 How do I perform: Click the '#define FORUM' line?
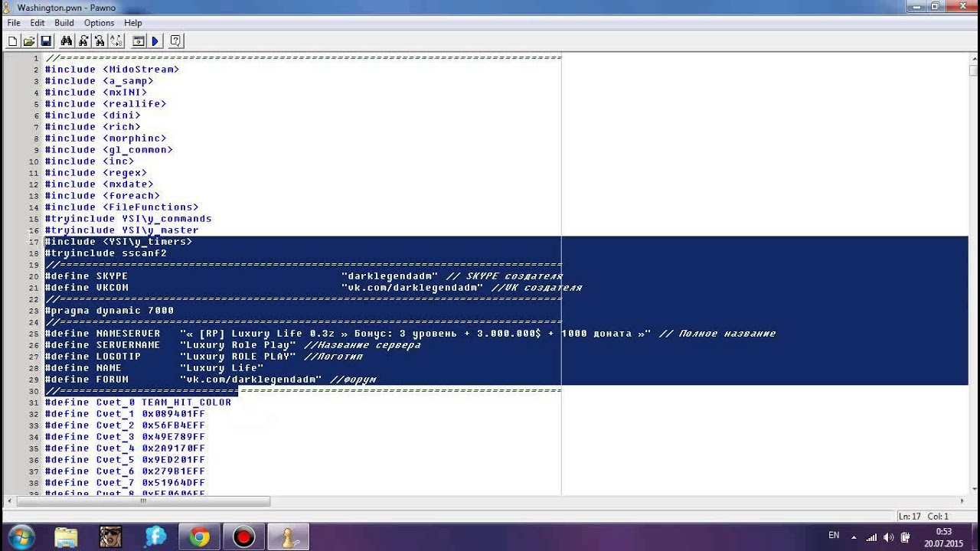click(x=211, y=380)
